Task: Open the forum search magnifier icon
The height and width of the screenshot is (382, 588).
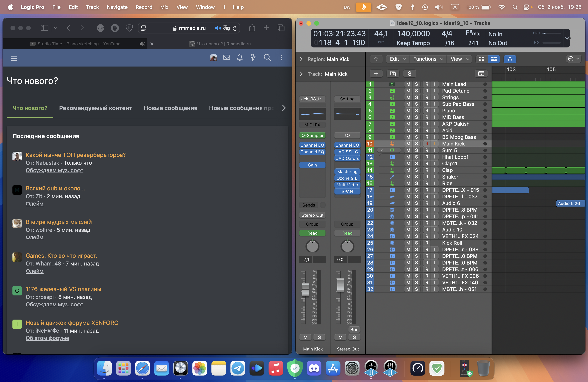Action: tap(267, 58)
